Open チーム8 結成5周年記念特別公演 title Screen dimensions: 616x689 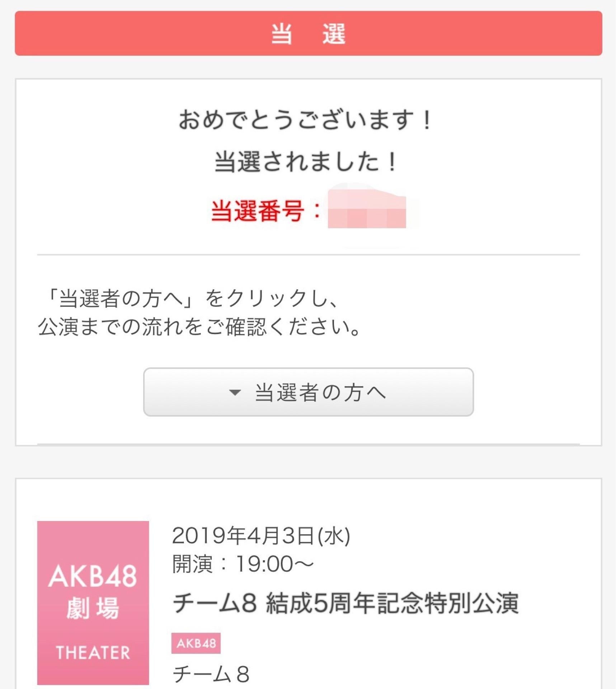[x=345, y=603]
